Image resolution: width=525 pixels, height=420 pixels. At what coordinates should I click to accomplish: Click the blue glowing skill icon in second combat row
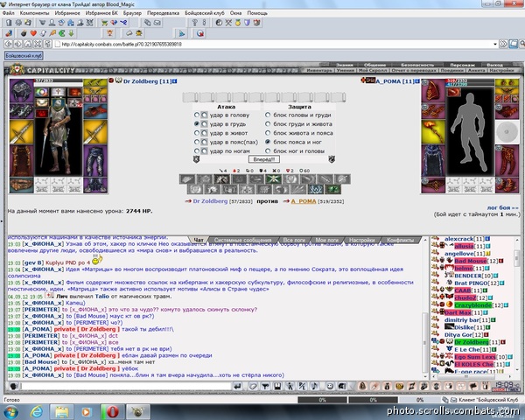[315, 190]
